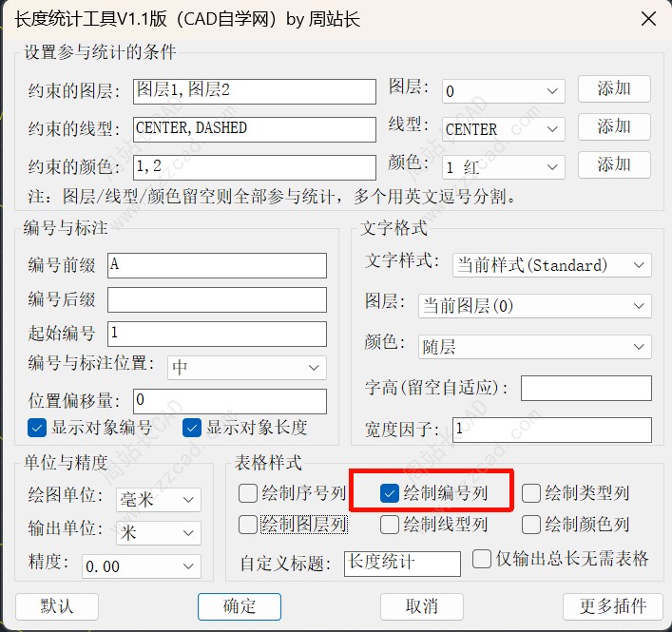Enable the 绘制类型列 checkbox
The width and height of the screenshot is (672, 632).
pyautogui.click(x=531, y=493)
